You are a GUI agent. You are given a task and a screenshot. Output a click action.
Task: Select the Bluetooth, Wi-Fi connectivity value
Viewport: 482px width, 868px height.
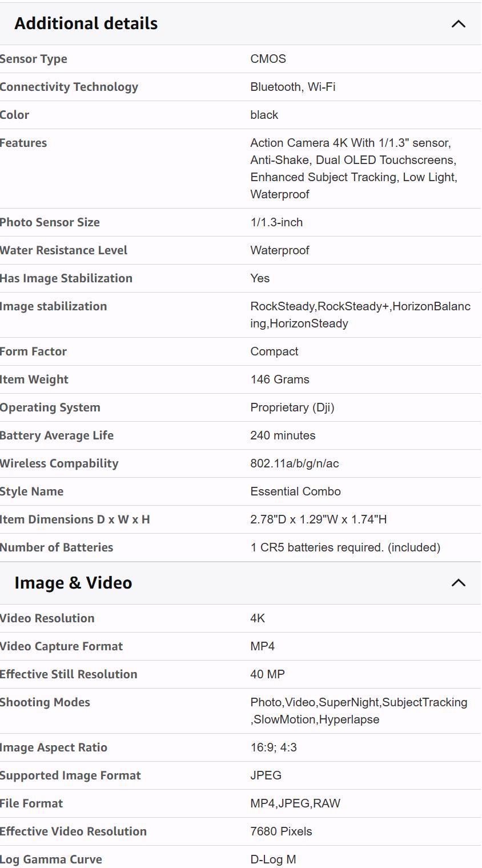click(292, 87)
